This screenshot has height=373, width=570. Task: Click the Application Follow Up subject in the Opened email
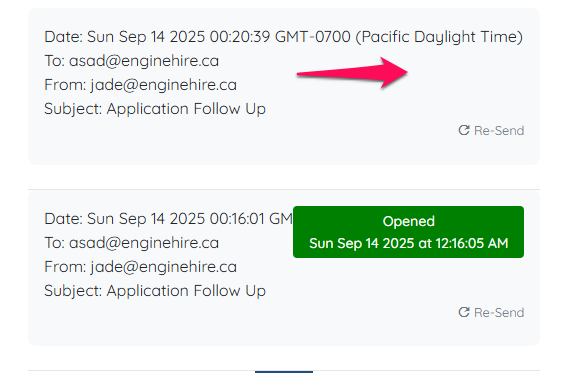click(186, 291)
